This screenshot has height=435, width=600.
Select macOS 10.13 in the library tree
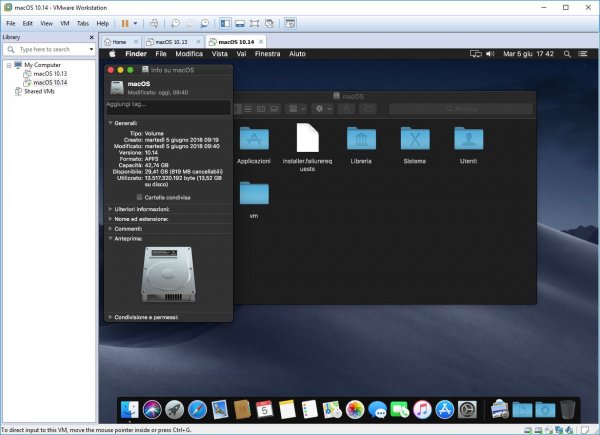tap(50, 73)
